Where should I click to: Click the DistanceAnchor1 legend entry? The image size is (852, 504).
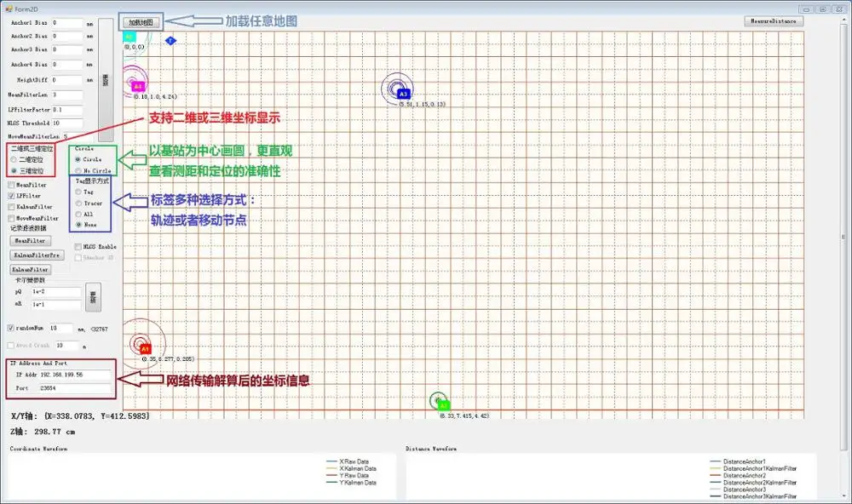click(x=738, y=461)
